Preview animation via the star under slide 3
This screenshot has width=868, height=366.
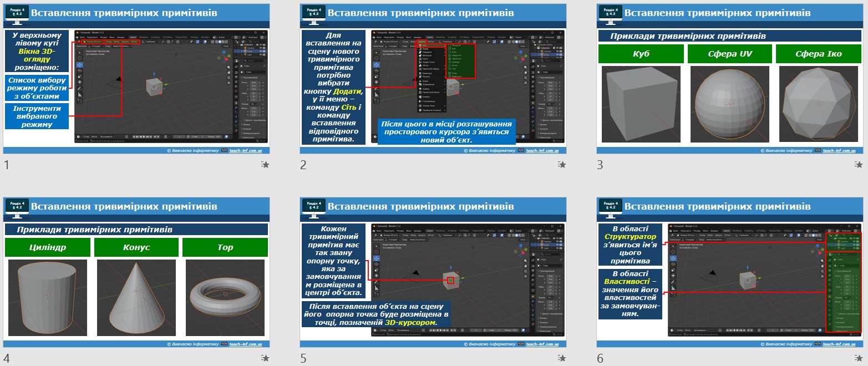click(x=859, y=165)
